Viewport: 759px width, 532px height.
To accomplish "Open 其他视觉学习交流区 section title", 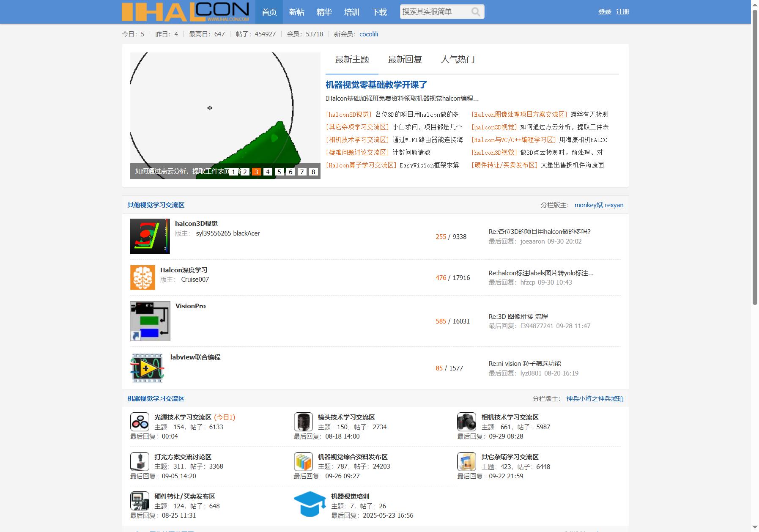I will pyautogui.click(x=156, y=205).
